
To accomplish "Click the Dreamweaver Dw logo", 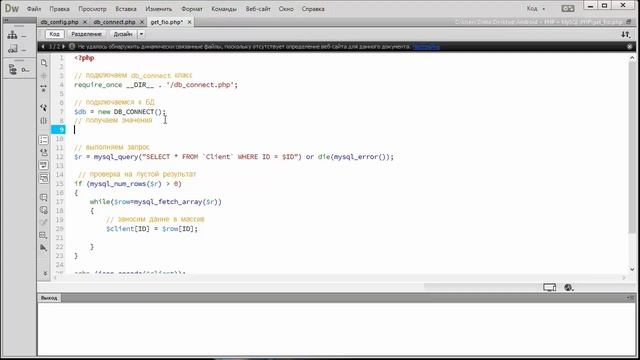I will [12, 8].
